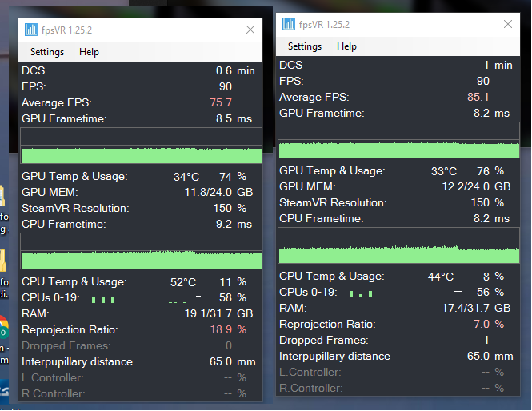The width and height of the screenshot is (532, 411).
Task: Click RAM 19.1/31.7 GB value
Action: [218, 313]
